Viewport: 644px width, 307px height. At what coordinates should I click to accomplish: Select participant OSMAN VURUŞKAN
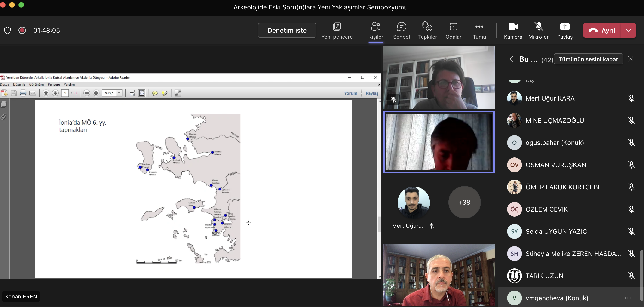569,165
